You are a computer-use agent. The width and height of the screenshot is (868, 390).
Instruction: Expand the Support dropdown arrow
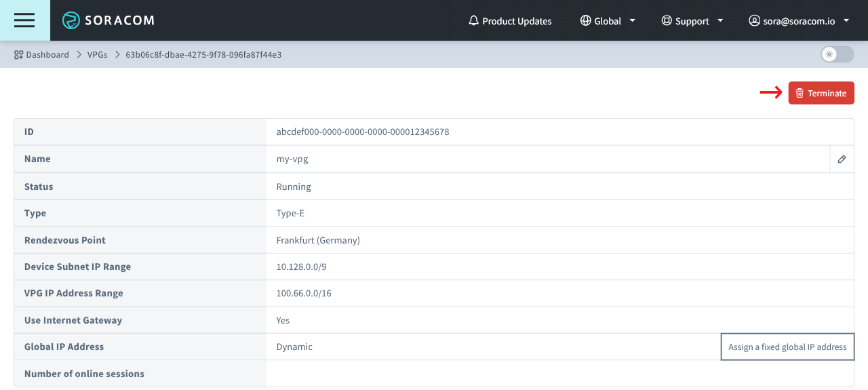(x=720, y=21)
